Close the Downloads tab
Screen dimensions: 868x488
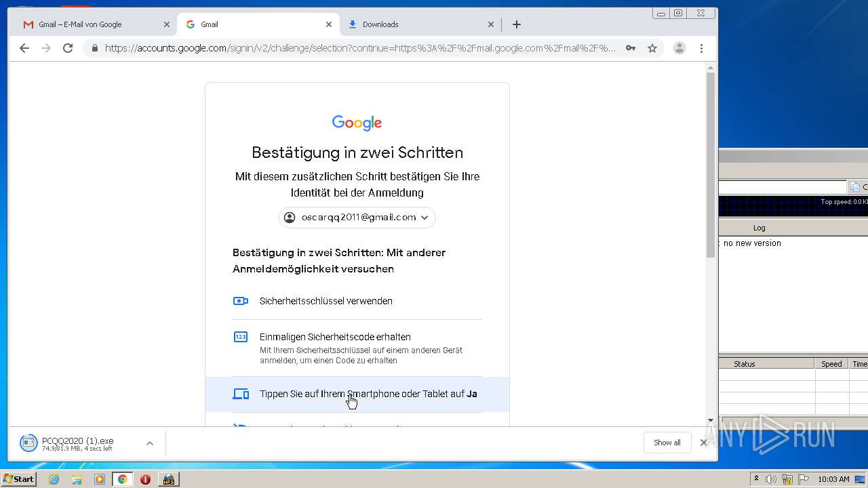coord(491,24)
